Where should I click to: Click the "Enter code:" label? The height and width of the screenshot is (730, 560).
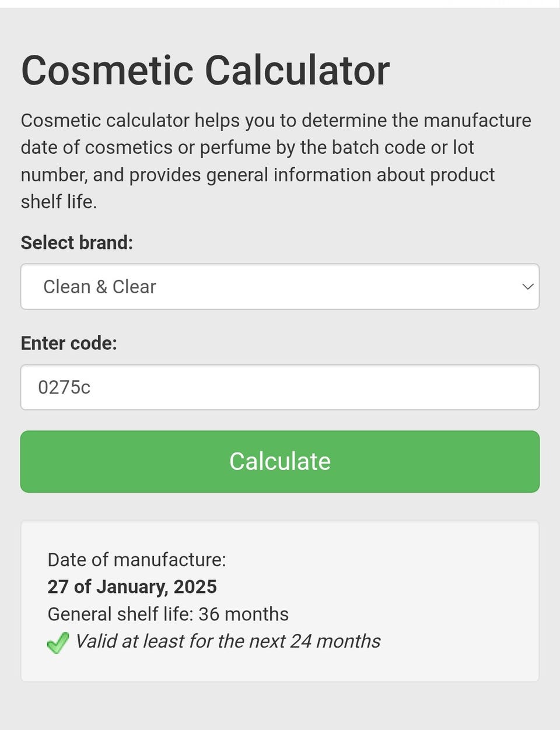pyautogui.click(x=68, y=343)
